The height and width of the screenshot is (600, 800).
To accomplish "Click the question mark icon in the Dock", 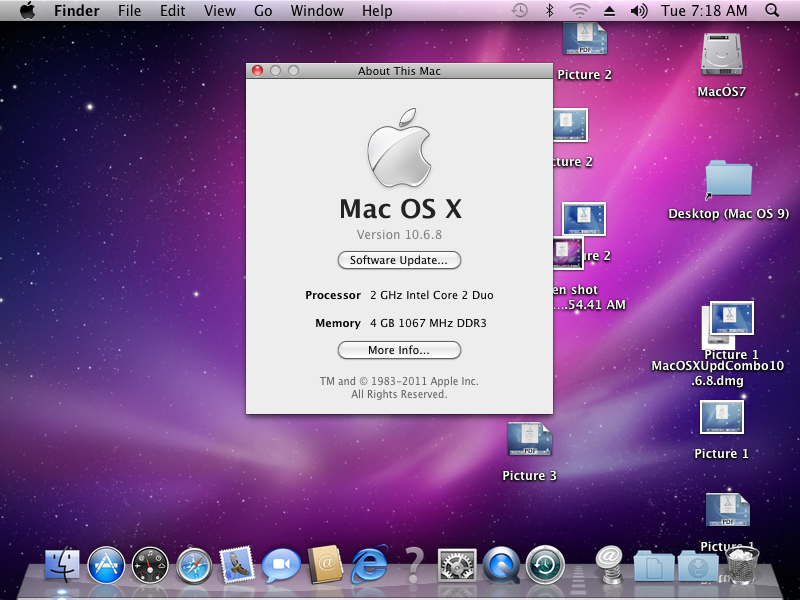I will [414, 565].
